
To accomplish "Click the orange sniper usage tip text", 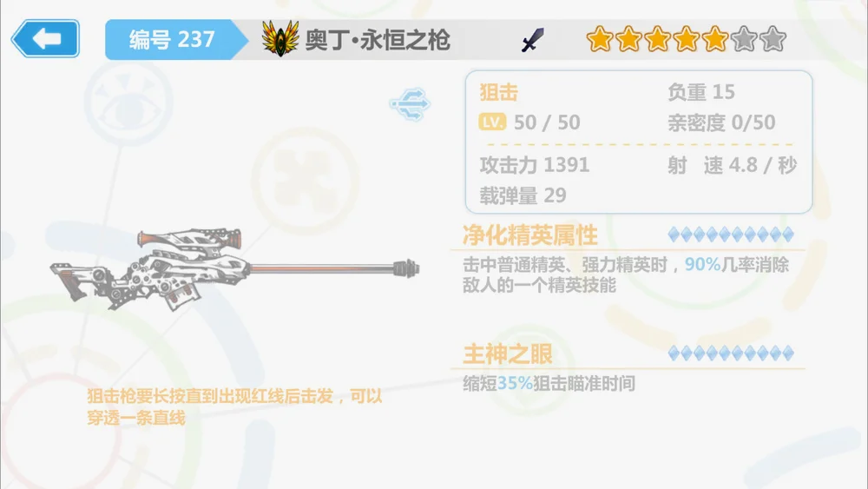I will tap(234, 406).
